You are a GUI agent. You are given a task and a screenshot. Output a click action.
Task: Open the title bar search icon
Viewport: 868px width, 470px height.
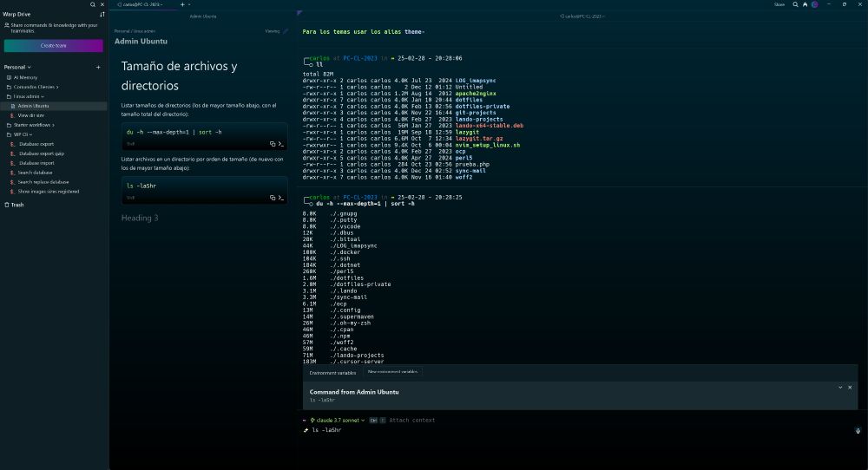(795, 4)
